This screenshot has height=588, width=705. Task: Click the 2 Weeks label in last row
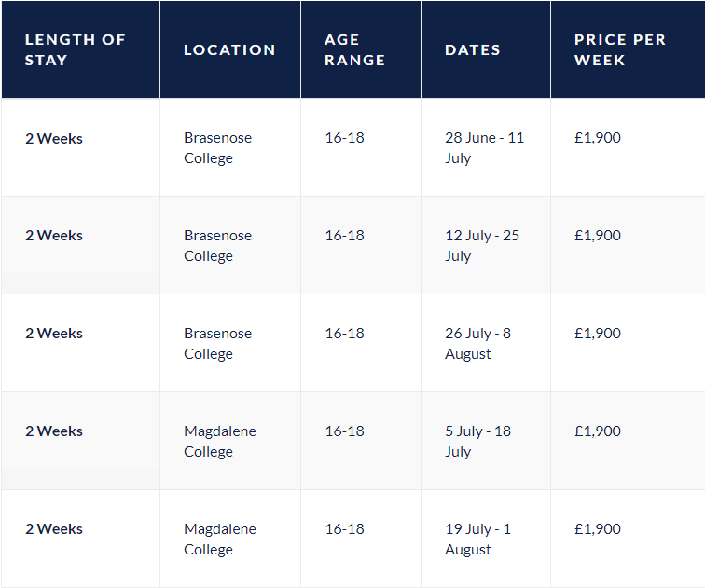coord(54,529)
